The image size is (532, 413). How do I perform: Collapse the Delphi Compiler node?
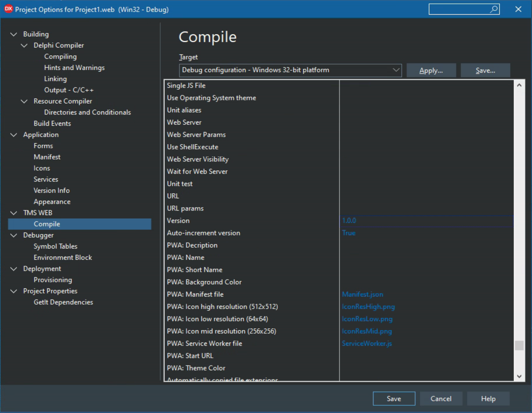(x=24, y=45)
